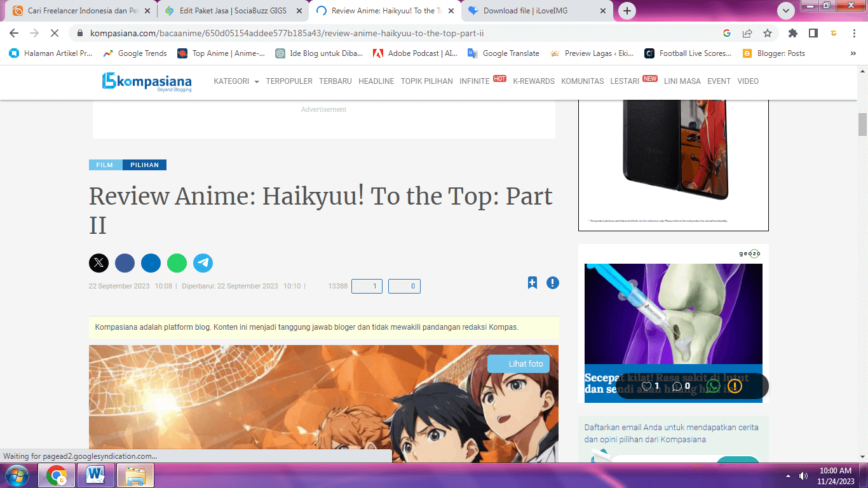This screenshot has width=868, height=488.
Task: Share article on X (Twitter)
Action: (x=98, y=263)
